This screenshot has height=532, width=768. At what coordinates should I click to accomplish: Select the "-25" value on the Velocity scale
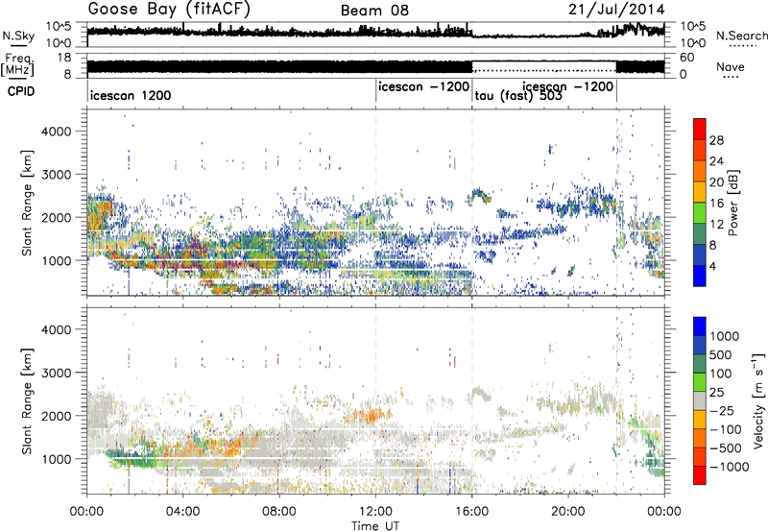click(724, 411)
